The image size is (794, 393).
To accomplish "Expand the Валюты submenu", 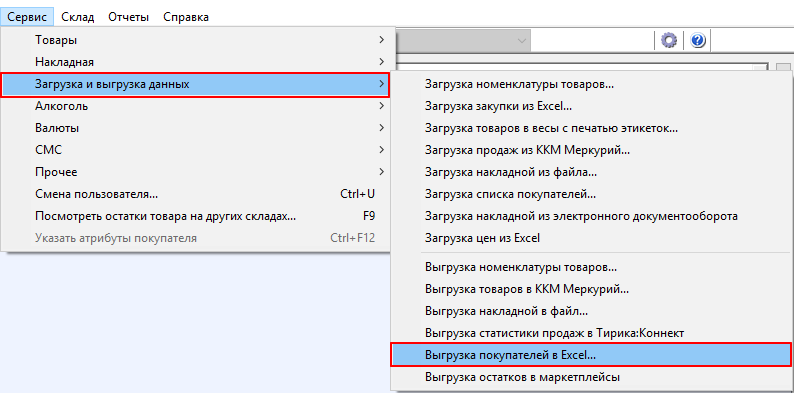I will (195, 128).
